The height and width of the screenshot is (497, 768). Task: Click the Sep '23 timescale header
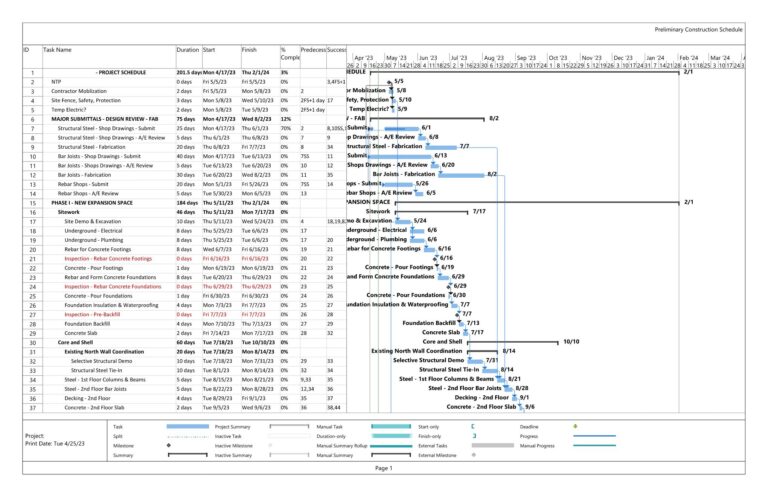527,58
